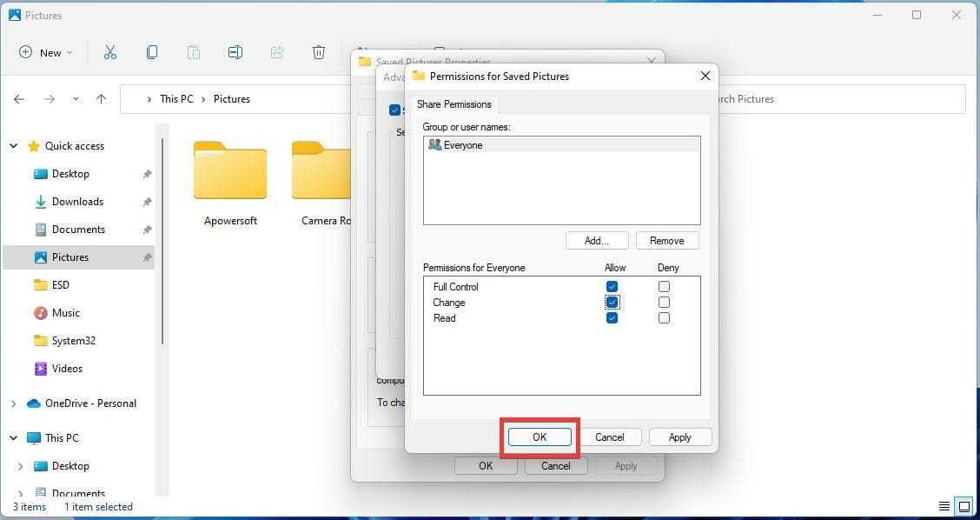Image resolution: width=980 pixels, height=520 pixels.
Task: Select Everyone in user names list
Action: pyautogui.click(x=463, y=145)
